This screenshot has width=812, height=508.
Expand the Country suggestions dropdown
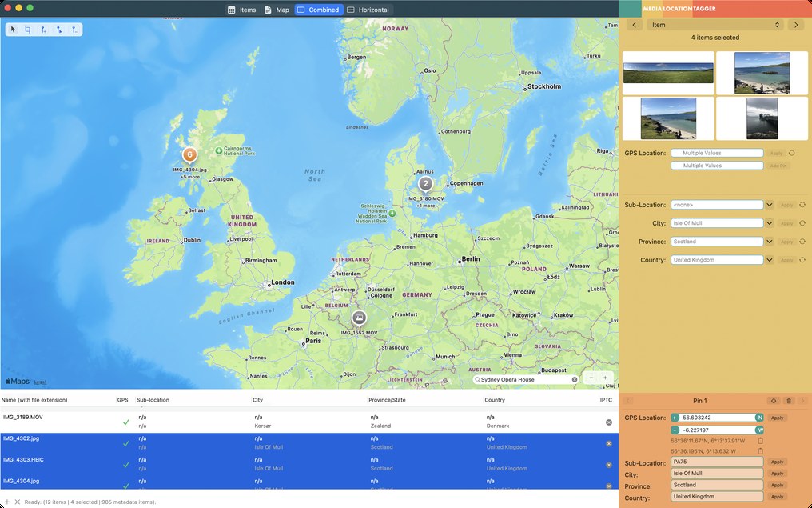pos(770,260)
